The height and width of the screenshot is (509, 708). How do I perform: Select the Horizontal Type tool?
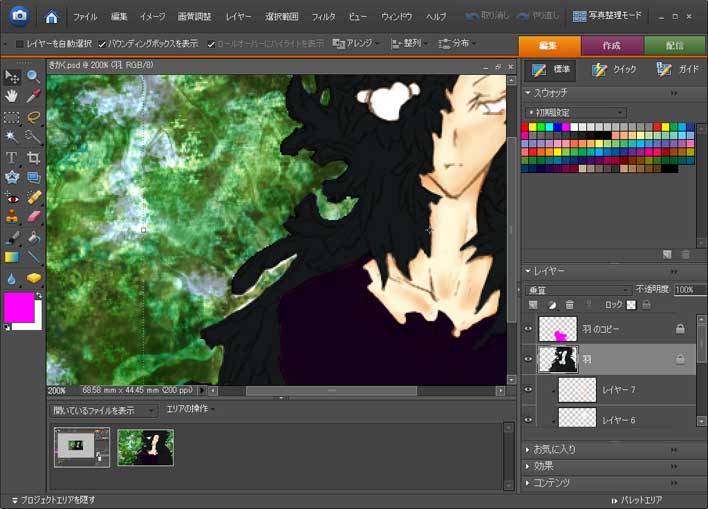click(x=12, y=158)
